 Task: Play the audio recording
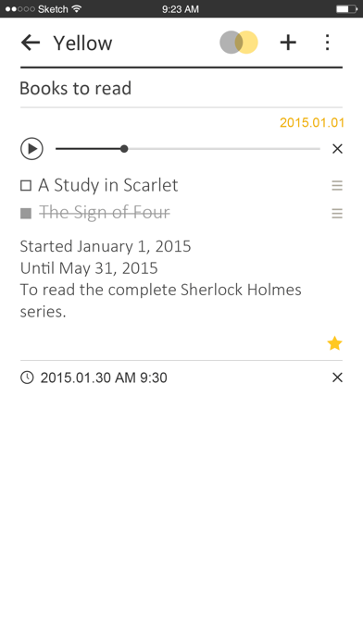(31, 149)
